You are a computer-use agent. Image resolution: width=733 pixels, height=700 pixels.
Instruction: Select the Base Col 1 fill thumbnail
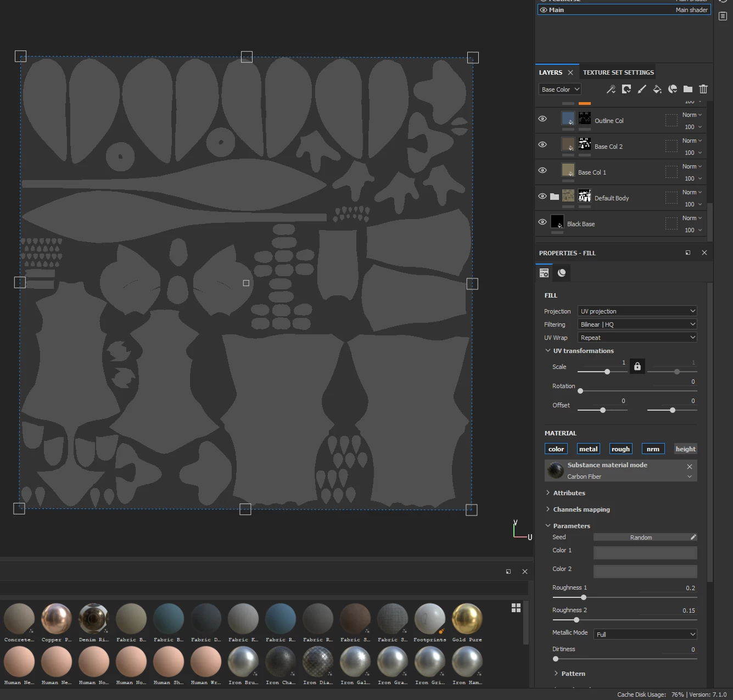tap(568, 170)
